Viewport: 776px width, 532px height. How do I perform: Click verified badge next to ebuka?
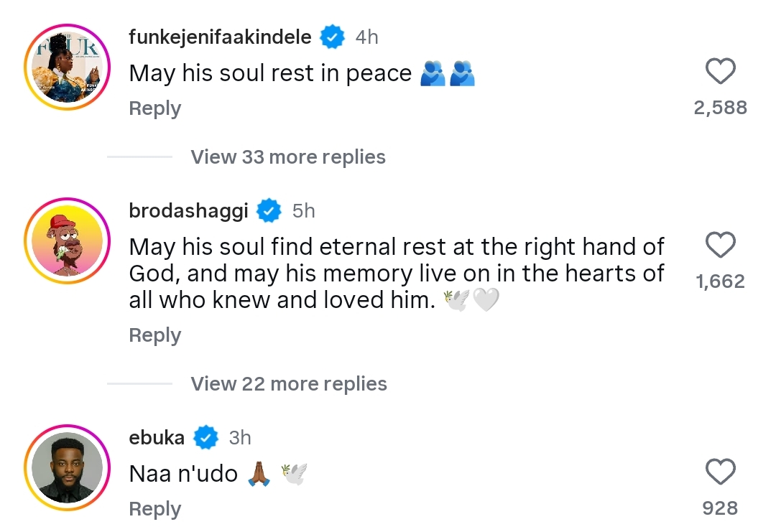(205, 437)
